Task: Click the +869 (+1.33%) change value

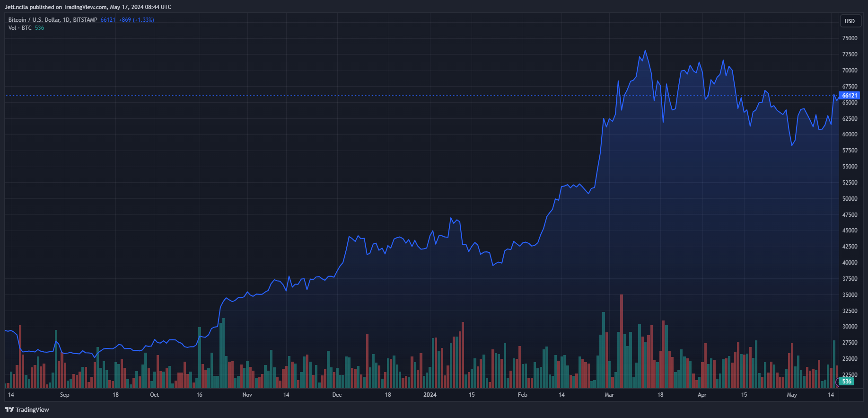Action: (x=136, y=20)
